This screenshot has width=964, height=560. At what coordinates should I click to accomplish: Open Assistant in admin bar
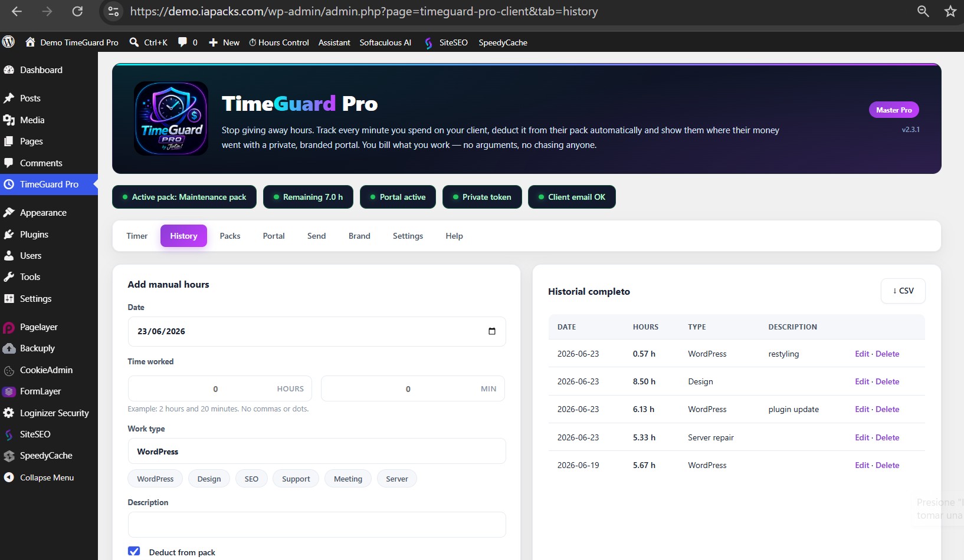coord(334,42)
